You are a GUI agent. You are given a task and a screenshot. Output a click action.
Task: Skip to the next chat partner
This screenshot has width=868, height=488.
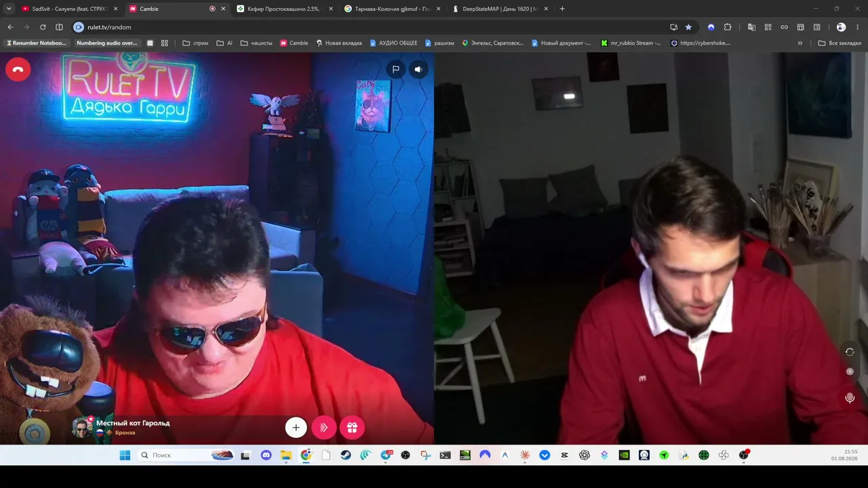point(323,427)
